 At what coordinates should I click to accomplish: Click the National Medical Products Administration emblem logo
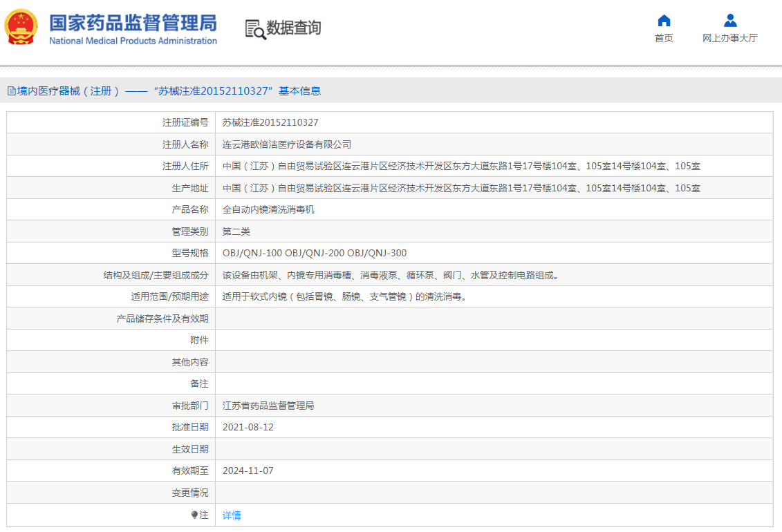(21, 28)
